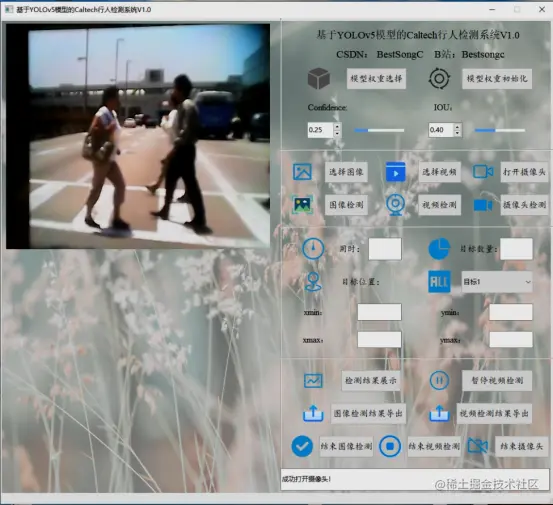Viewport: 553px width, 505px height.
Task: Click the solid camera icon beside 摄像头检测
Action: click(483, 205)
